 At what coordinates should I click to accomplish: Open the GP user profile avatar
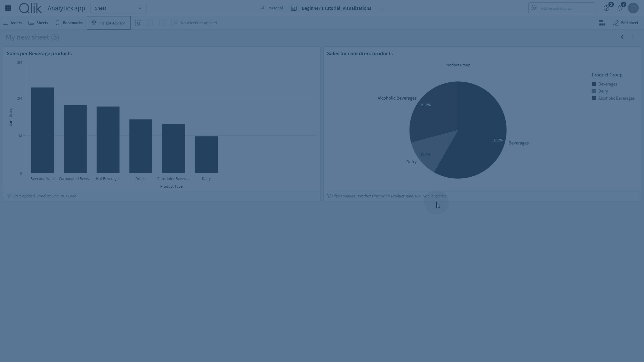(x=633, y=8)
